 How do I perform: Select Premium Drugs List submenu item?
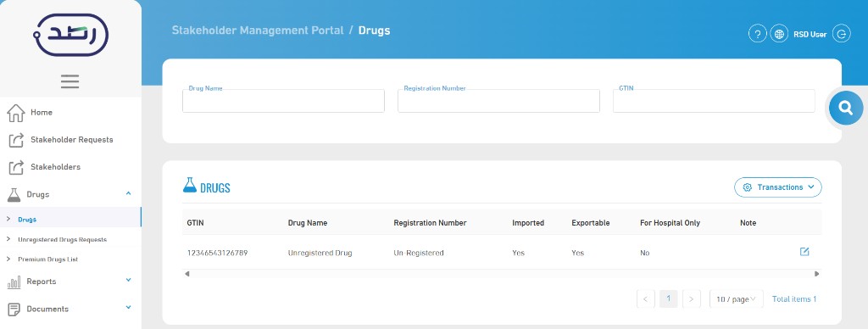(47, 259)
